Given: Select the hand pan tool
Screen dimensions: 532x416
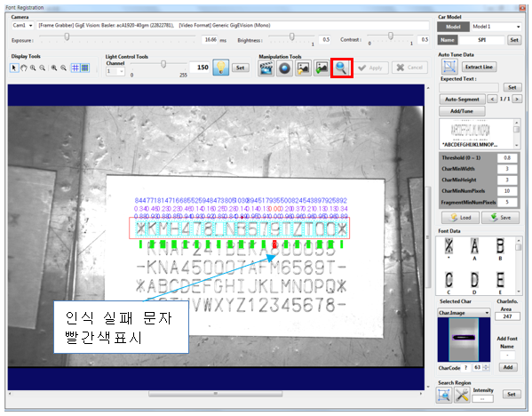Looking at the screenshot, I should (23, 68).
